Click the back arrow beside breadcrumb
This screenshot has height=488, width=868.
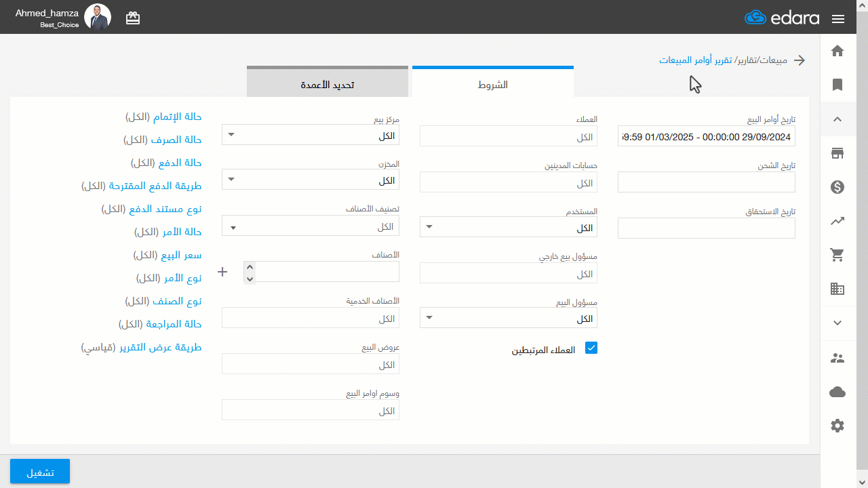(800, 60)
